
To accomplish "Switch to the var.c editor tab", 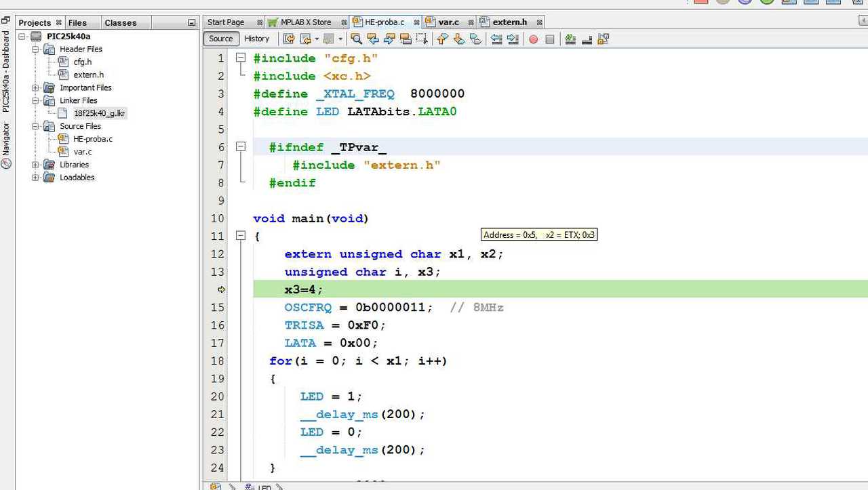I will 449,22.
